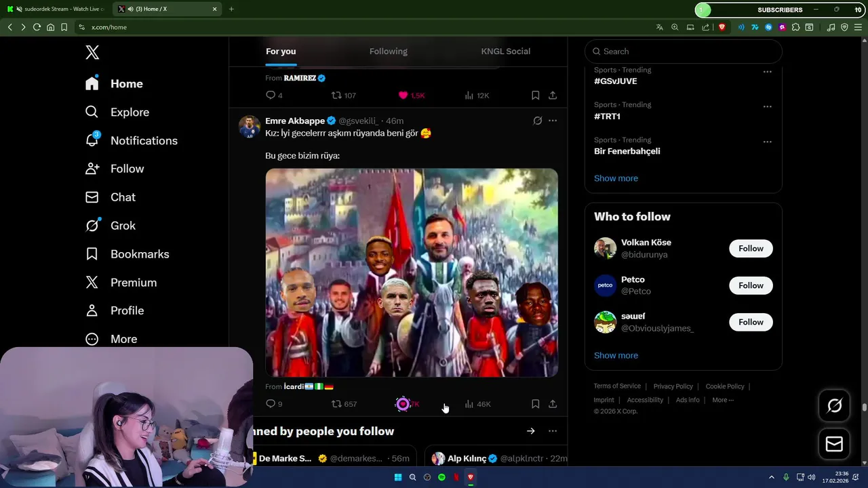Open Emre Akbappe's profile avatar

[x=250, y=127]
